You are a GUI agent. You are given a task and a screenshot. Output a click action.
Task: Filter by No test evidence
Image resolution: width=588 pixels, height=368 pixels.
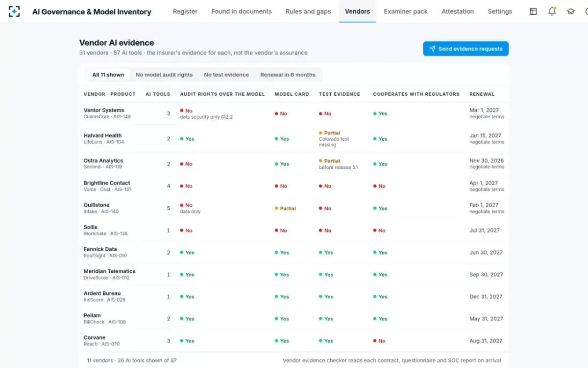[226, 75]
